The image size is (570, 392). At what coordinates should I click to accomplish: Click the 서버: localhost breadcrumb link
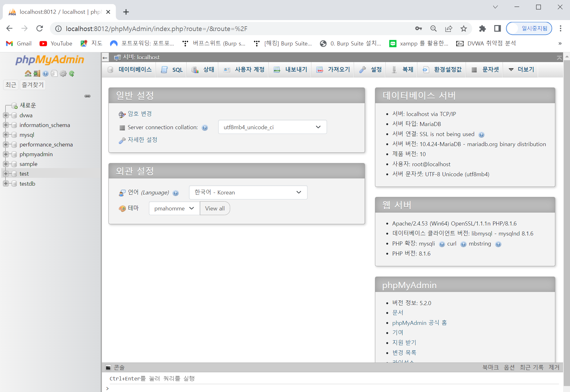(141, 57)
